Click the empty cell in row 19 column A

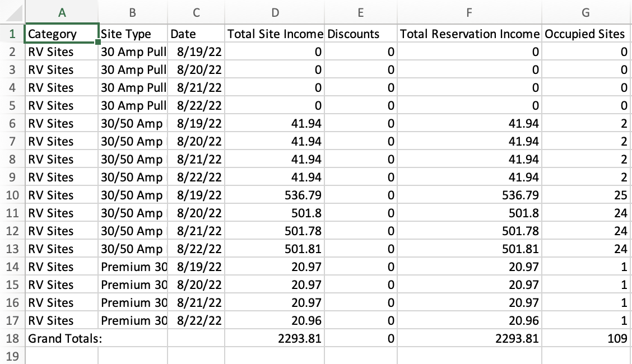coord(62,356)
